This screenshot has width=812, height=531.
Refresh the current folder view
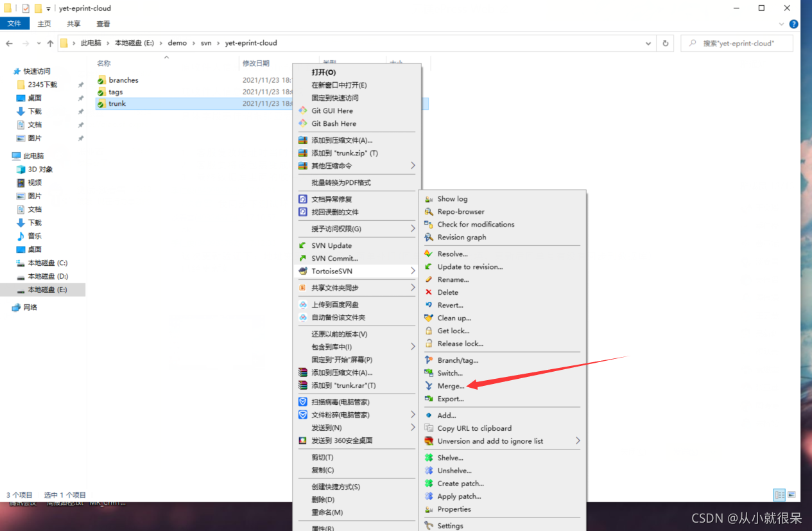(666, 43)
